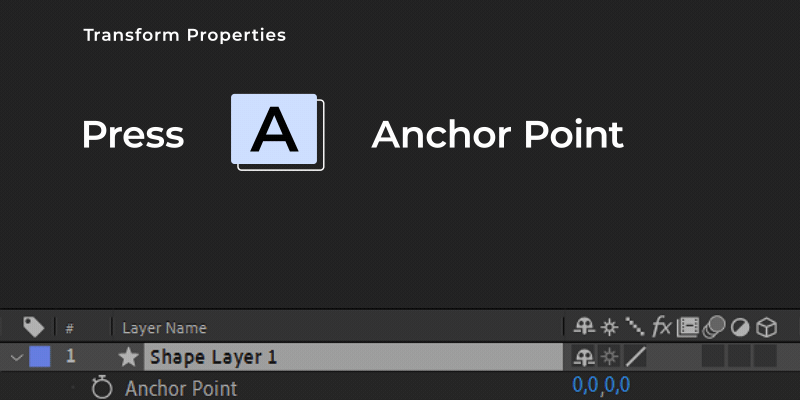Click the star icon beside Shape Layer 1
This screenshot has height=400, width=800.
(128, 357)
